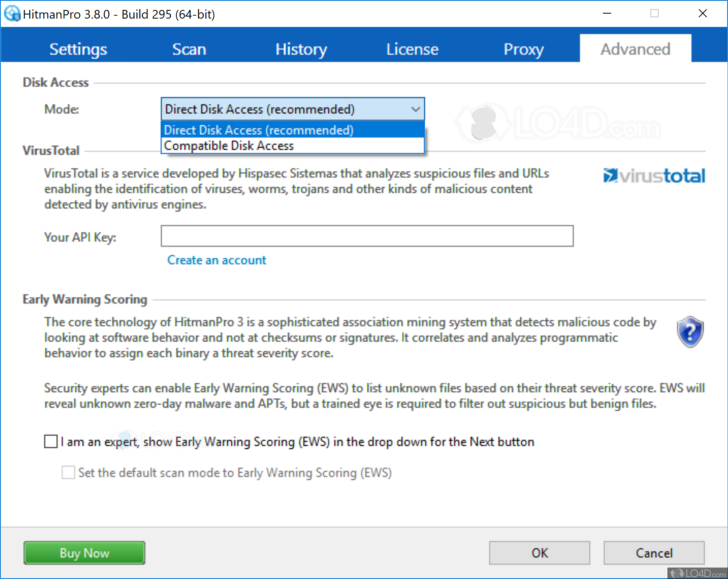This screenshot has height=579, width=728.
Task: Switch to the Settings tab
Action: 78,49
